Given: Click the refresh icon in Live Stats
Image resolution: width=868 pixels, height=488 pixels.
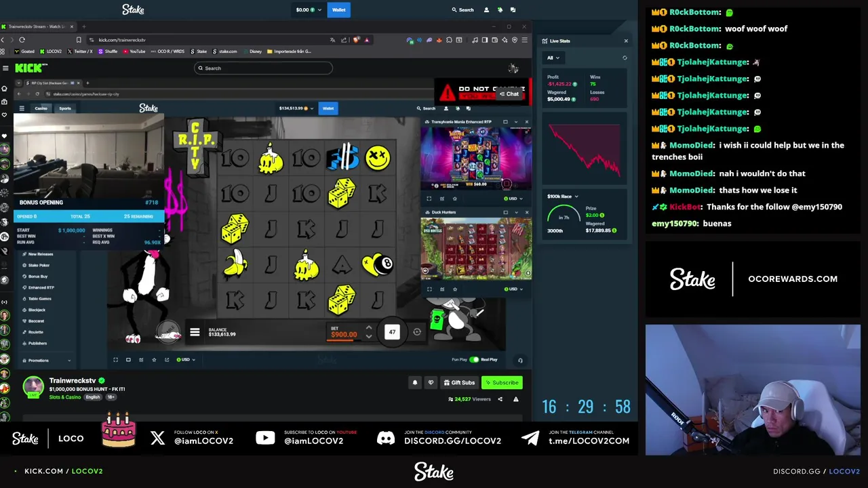Looking at the screenshot, I should tap(625, 58).
